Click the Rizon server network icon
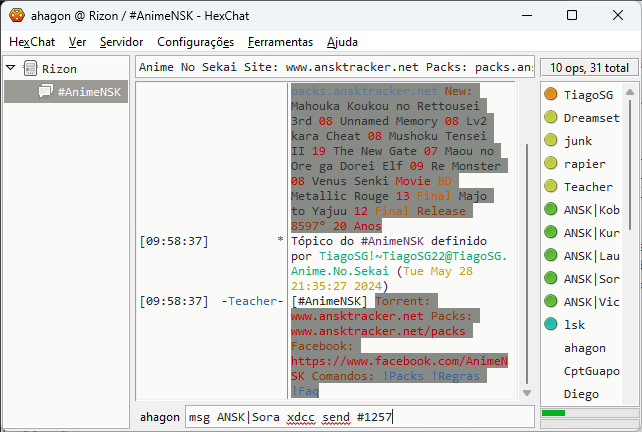642x432 pixels. [30, 68]
